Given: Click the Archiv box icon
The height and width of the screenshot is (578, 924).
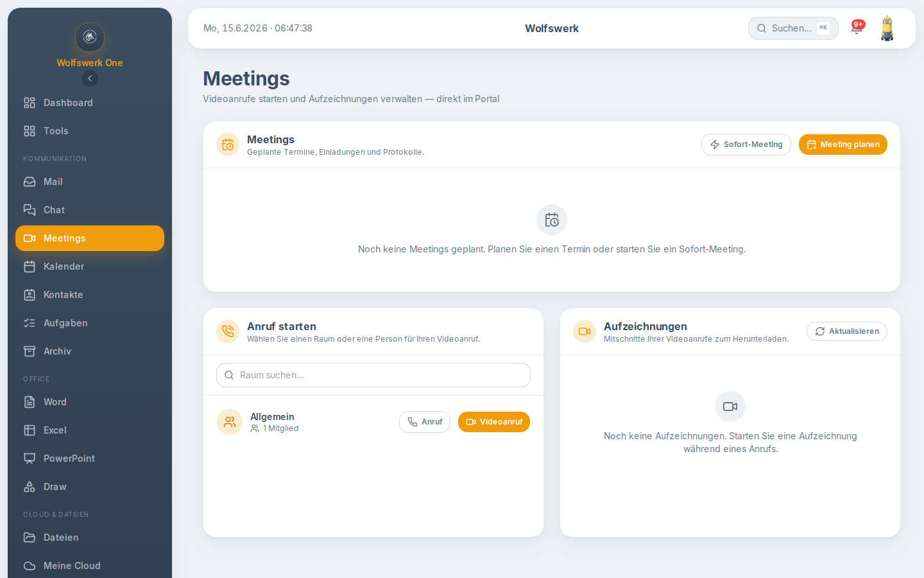Looking at the screenshot, I should pyautogui.click(x=30, y=351).
